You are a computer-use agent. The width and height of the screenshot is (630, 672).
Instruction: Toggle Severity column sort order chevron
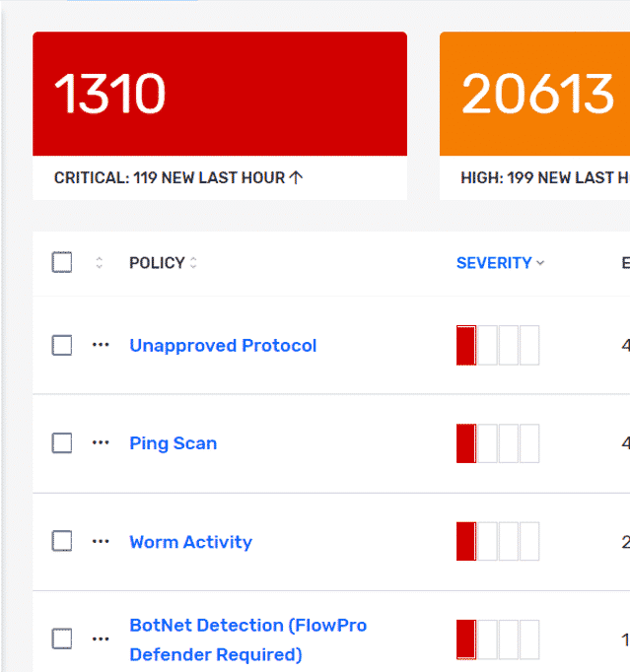[x=540, y=263]
